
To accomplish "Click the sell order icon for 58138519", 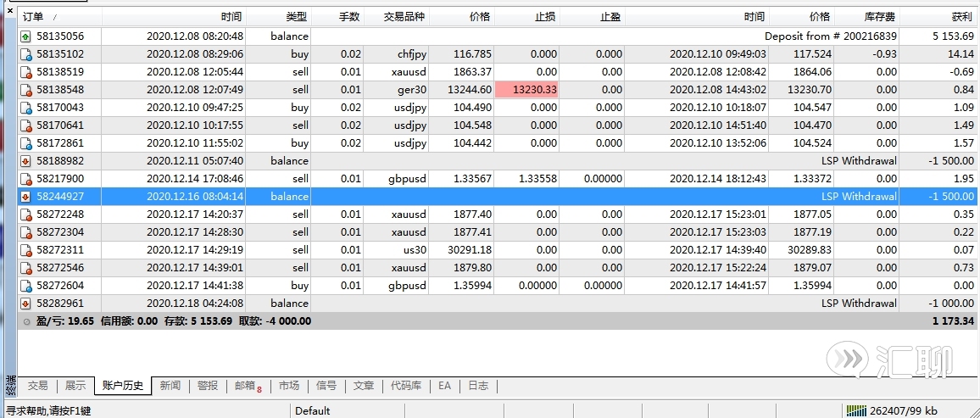I will tap(25, 72).
